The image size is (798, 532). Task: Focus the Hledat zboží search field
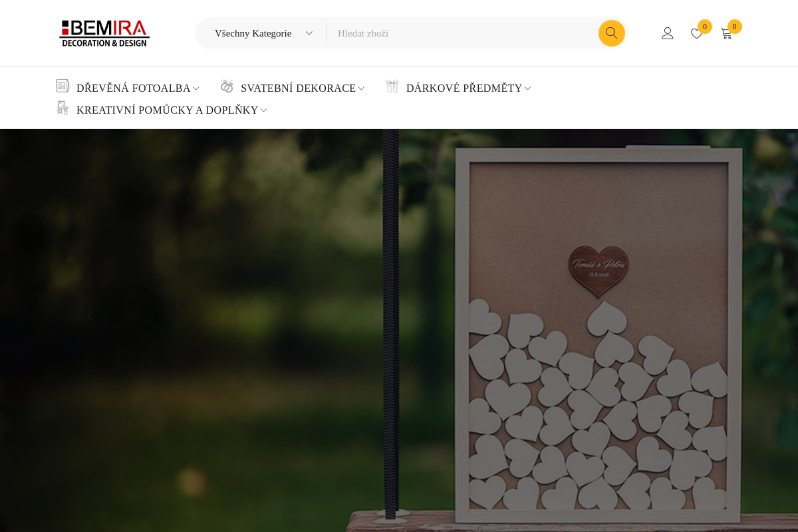[x=462, y=33]
